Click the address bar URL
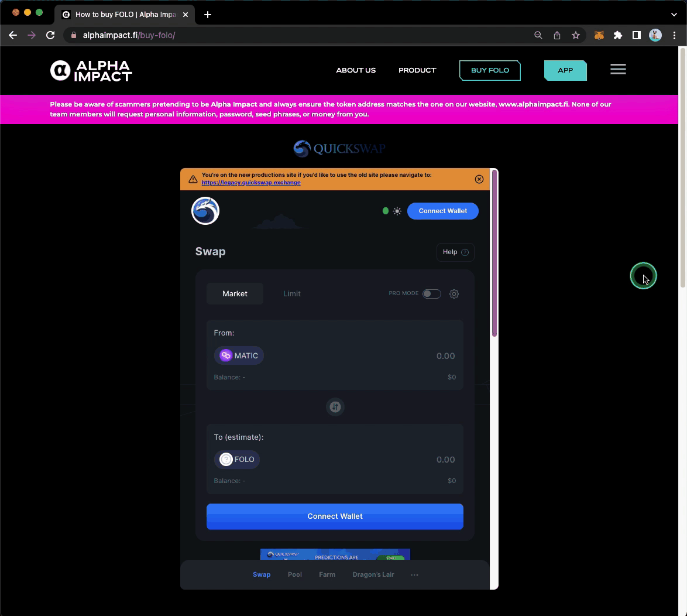The width and height of the screenshot is (687, 616). click(x=129, y=35)
